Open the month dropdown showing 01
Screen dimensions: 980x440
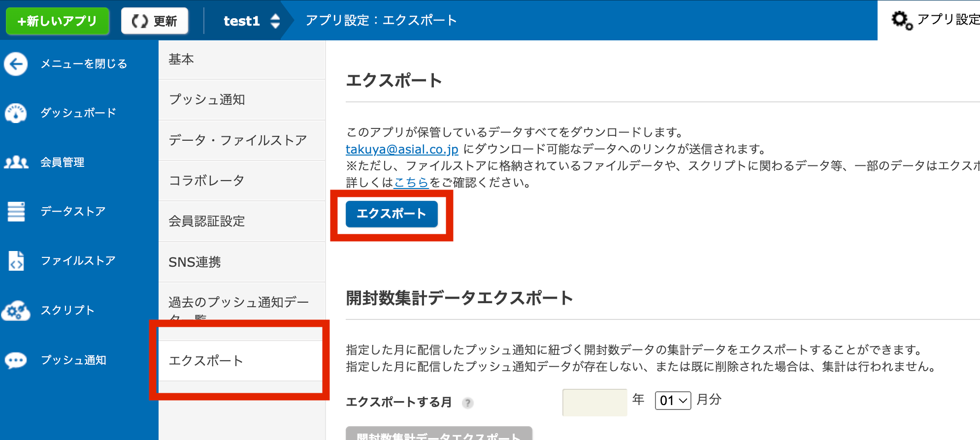coord(673,401)
